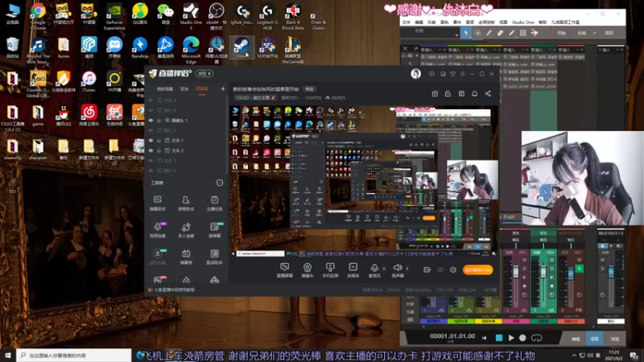
Task: Click the orange start broadcast button
Action: [477, 269]
